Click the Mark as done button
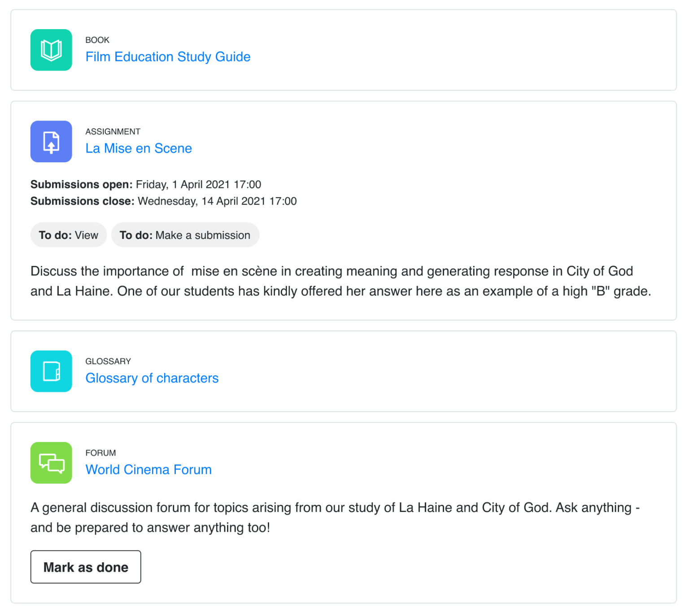Screen dimensions: 689x616 coord(86,567)
